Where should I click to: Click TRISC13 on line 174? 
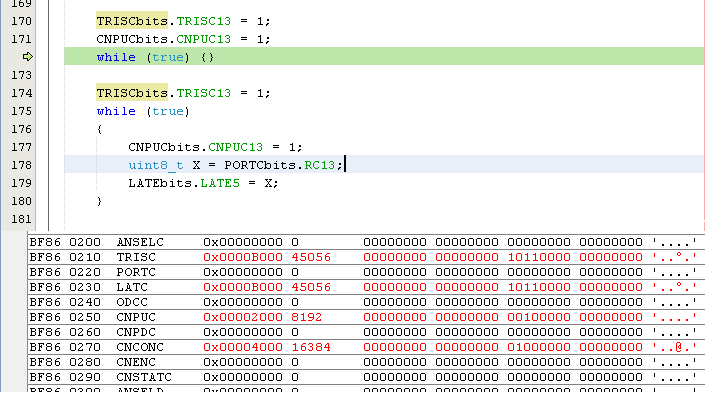[x=204, y=93]
